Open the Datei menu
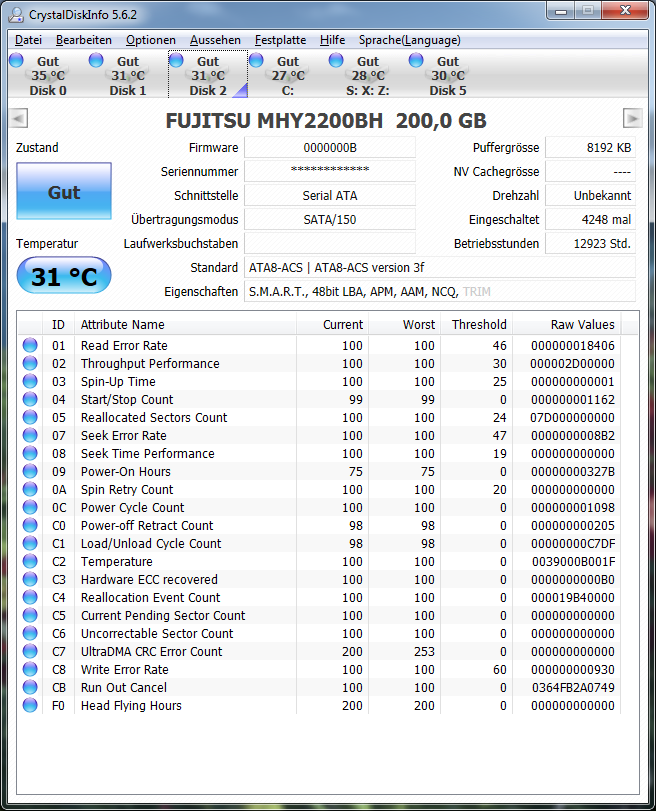This screenshot has width=657, height=811. (x=28, y=40)
